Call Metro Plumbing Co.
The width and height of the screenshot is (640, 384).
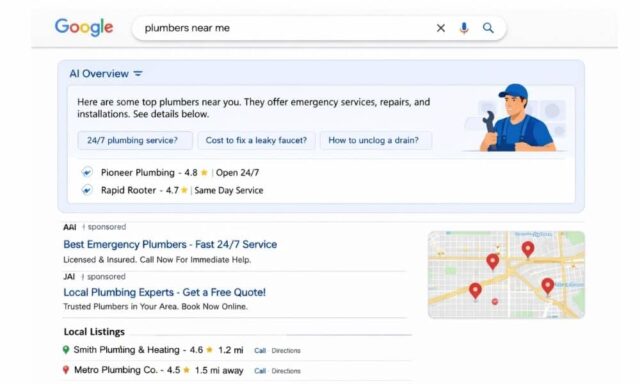pos(260,371)
